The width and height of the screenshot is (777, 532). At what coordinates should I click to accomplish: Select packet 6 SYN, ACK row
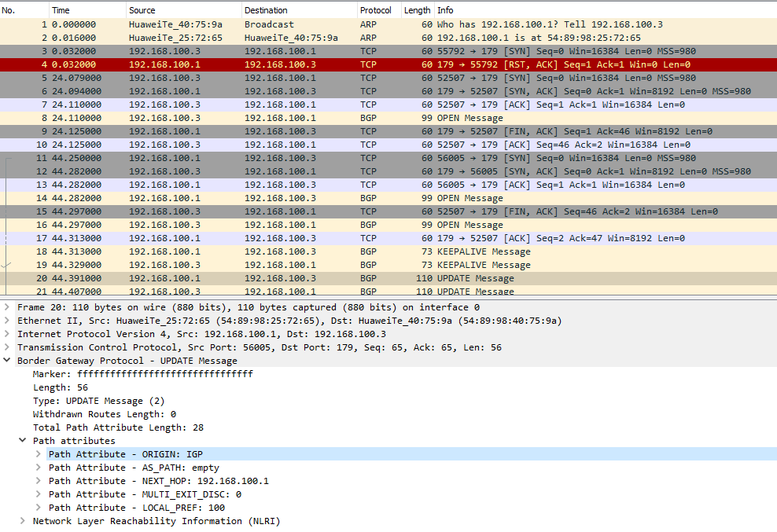pyautogui.click(x=388, y=91)
